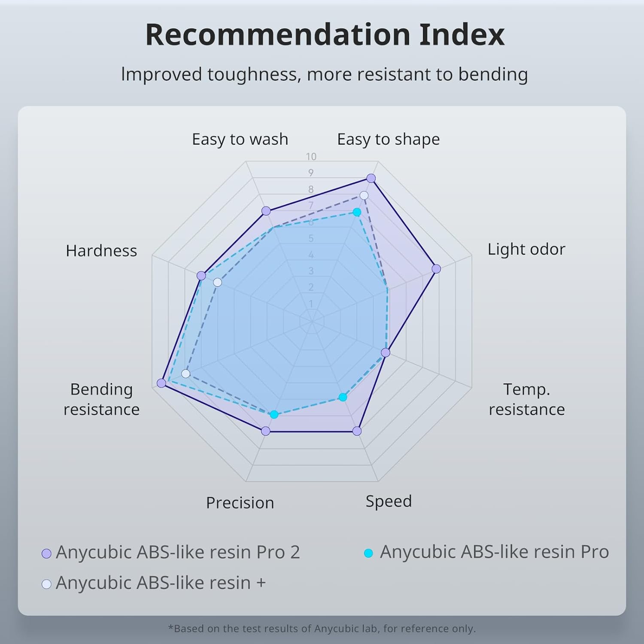Click the white legend marker for resin +

[x=46, y=584]
